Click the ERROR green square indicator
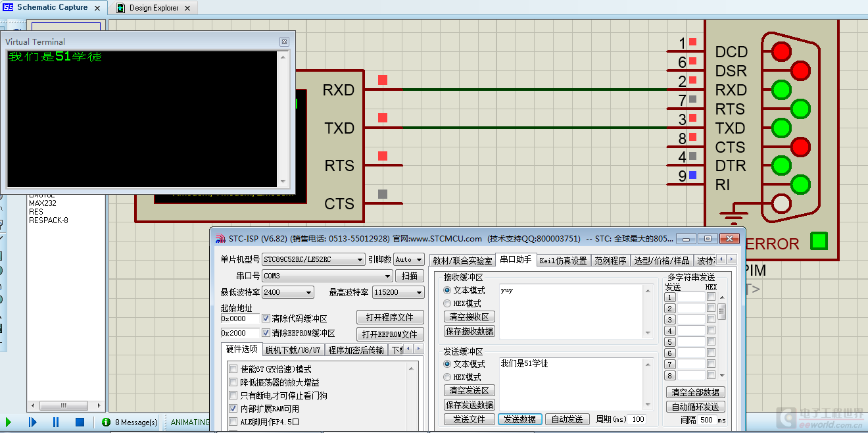The width and height of the screenshot is (868, 433). point(819,241)
